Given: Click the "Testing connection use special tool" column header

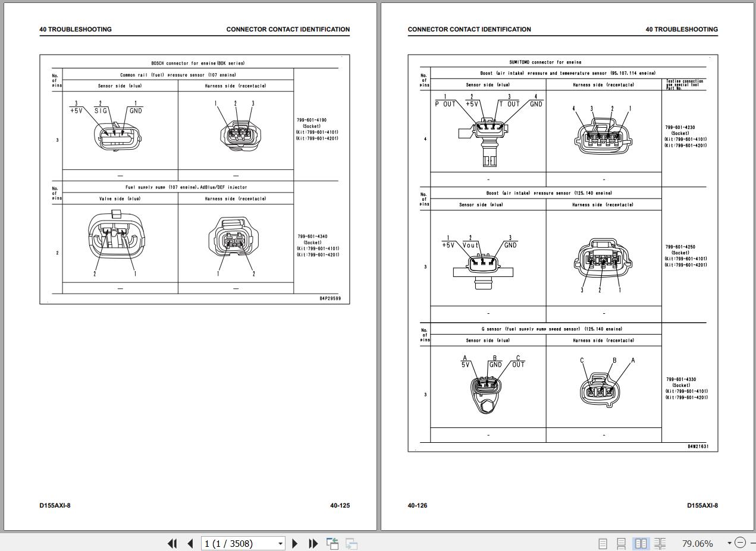Looking at the screenshot, I should (x=684, y=84).
